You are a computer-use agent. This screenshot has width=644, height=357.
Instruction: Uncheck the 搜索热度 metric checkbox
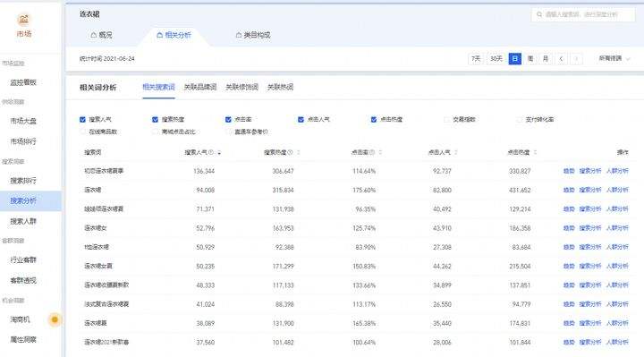(155, 120)
